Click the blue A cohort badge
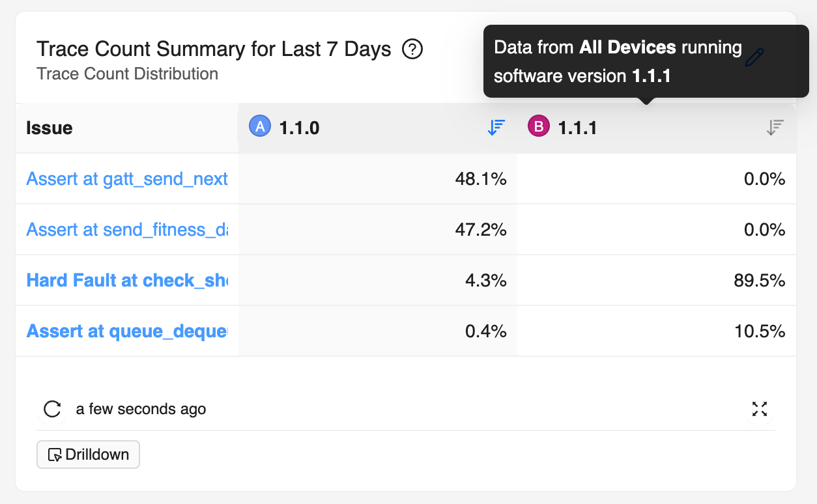817x504 pixels. (x=259, y=126)
